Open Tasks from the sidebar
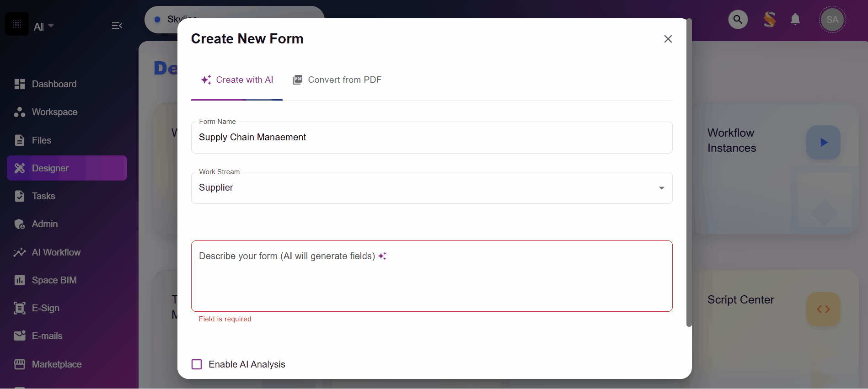This screenshot has height=389, width=868. click(67, 196)
